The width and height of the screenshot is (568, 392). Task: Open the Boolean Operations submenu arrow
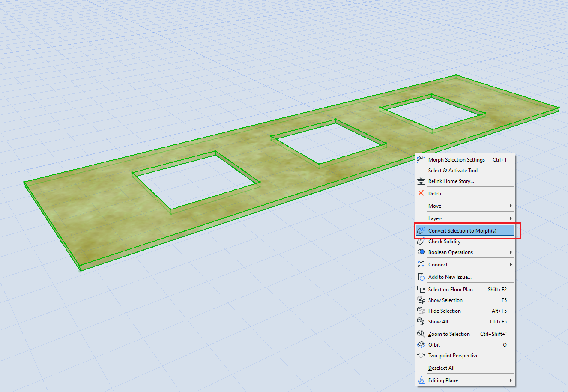tap(511, 252)
